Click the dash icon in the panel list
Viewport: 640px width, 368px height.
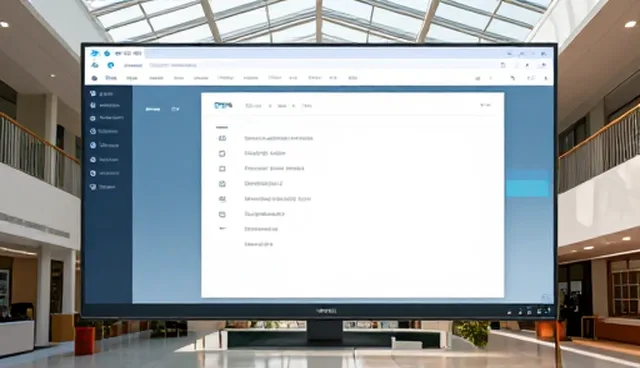pos(222,228)
